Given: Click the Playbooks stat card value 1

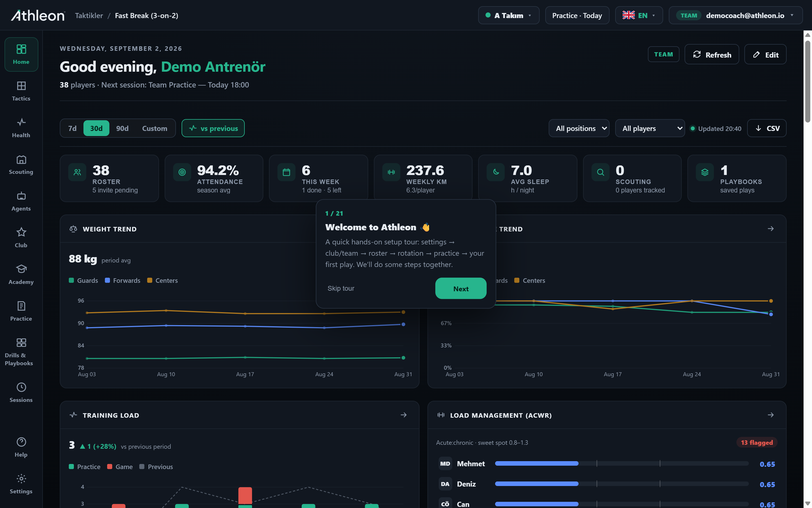Looking at the screenshot, I should pos(724,170).
